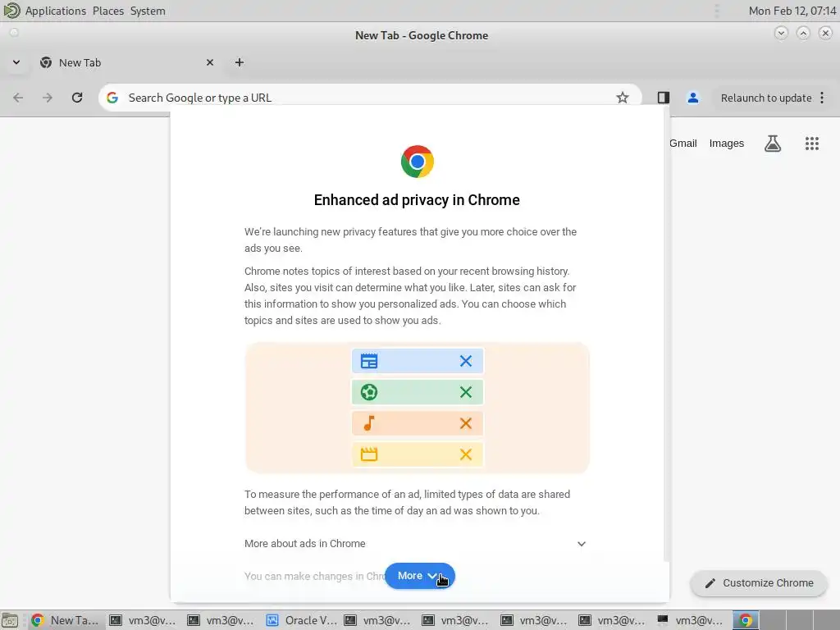Close the New Tab tab
Screen dimensions: 840x630
[x=210, y=62]
